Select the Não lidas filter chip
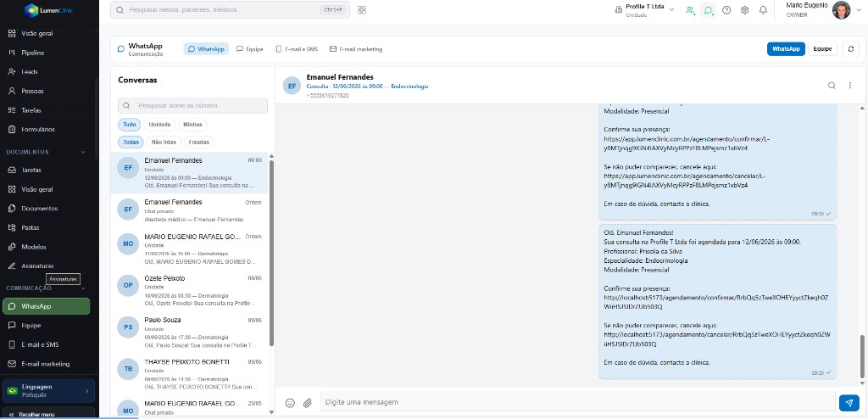Viewport: 868px width, 419px height. point(164,142)
